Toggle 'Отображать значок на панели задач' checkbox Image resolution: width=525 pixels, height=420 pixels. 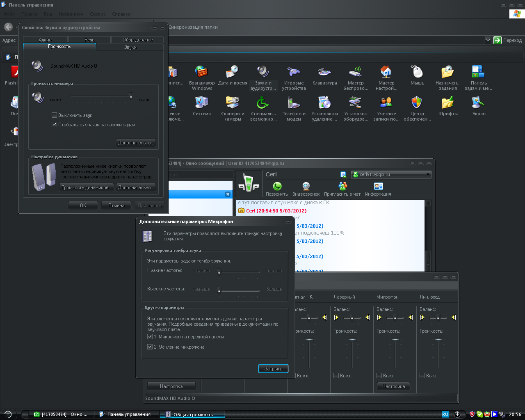pyautogui.click(x=54, y=125)
